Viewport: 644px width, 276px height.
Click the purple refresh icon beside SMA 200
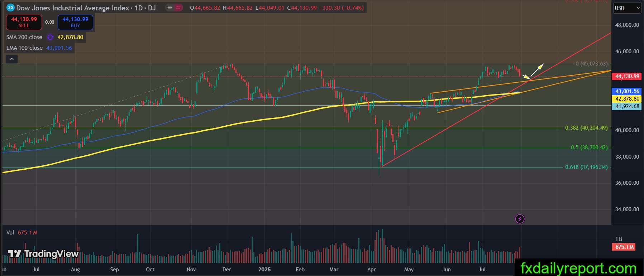coord(50,37)
